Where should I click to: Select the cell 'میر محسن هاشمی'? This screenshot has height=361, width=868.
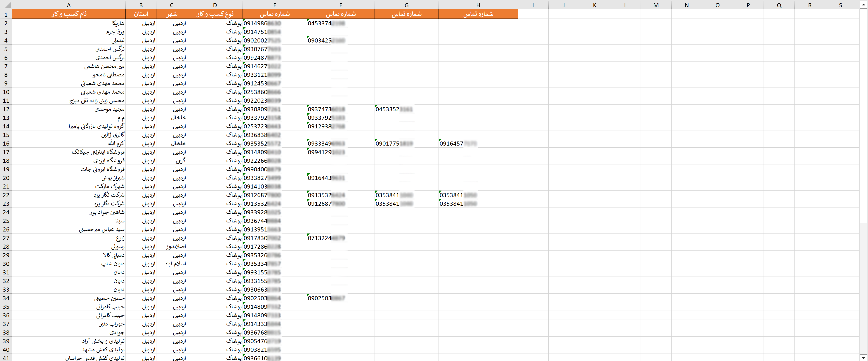click(x=69, y=66)
